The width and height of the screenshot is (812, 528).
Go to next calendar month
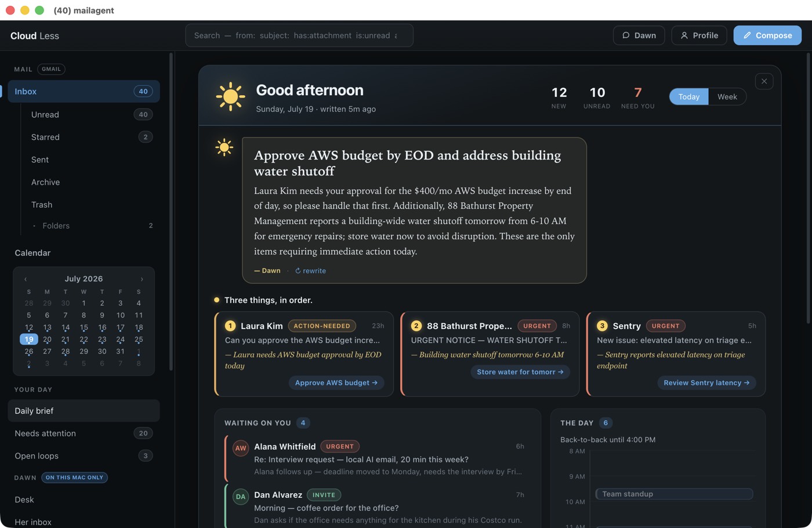[142, 279]
